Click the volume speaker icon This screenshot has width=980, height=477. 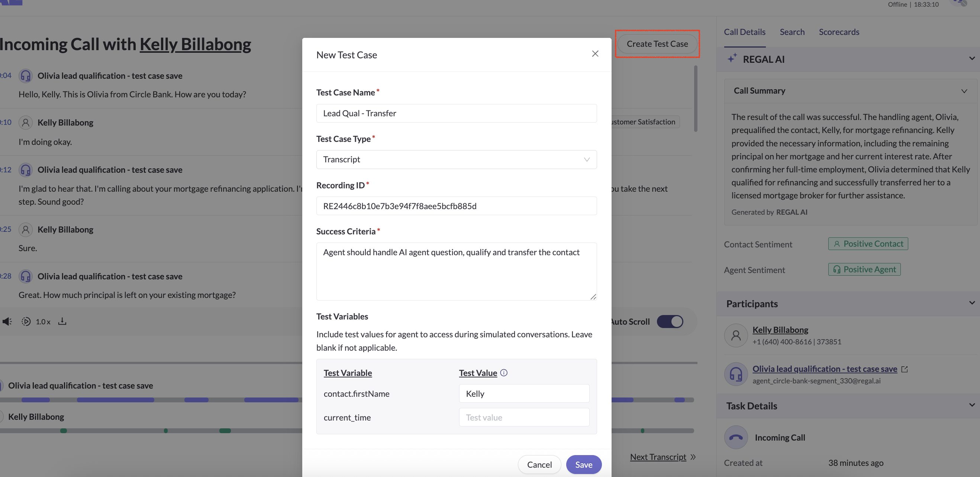[x=7, y=322]
